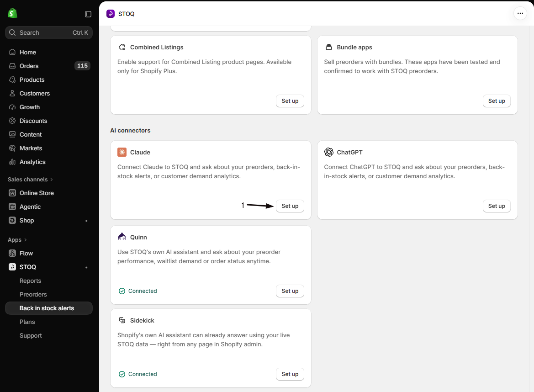Click Quinn's Connected status label
Viewport: 534px width, 392px height.
[x=137, y=291]
